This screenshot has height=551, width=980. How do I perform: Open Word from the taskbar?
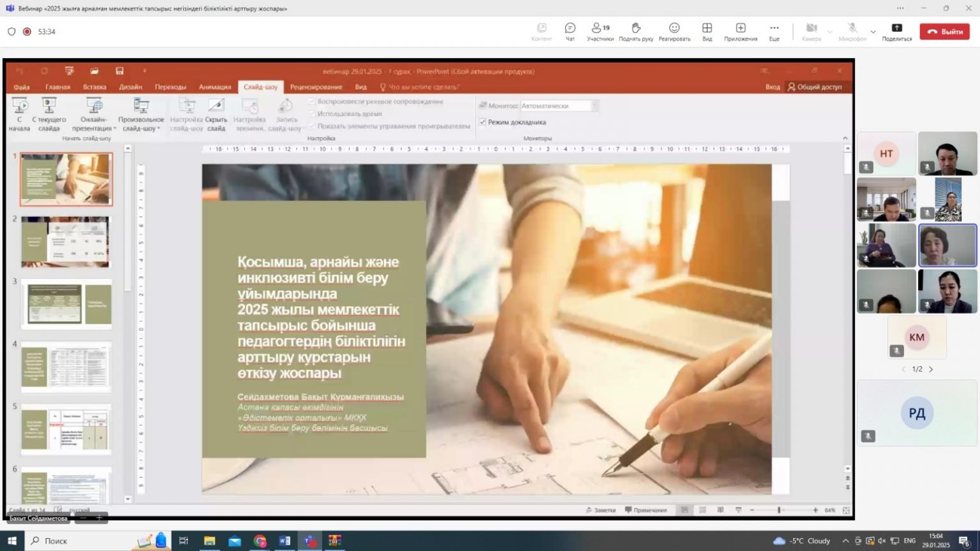click(x=285, y=541)
